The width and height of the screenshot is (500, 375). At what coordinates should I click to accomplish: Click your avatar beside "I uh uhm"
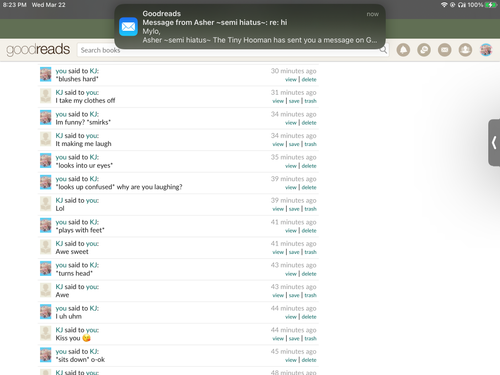pyautogui.click(x=46, y=312)
